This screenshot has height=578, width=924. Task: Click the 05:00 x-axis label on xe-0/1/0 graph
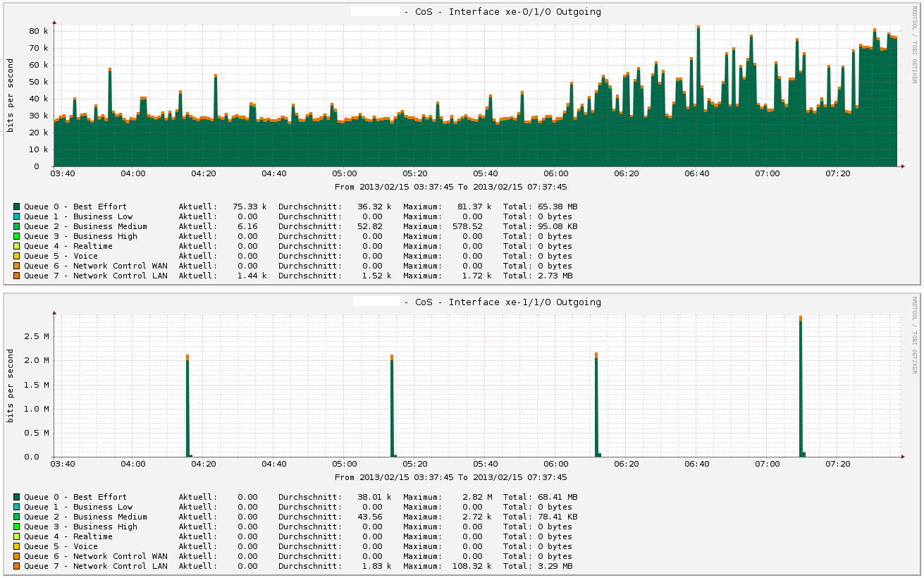coord(345,173)
